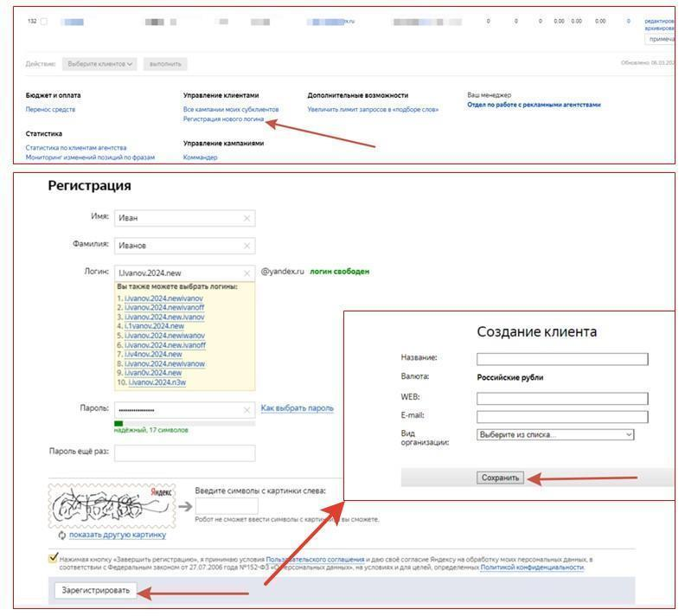Clear the Логин field with its X icon

(246, 273)
